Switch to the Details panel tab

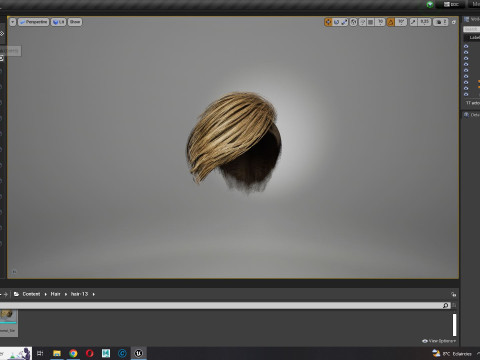(x=472, y=115)
